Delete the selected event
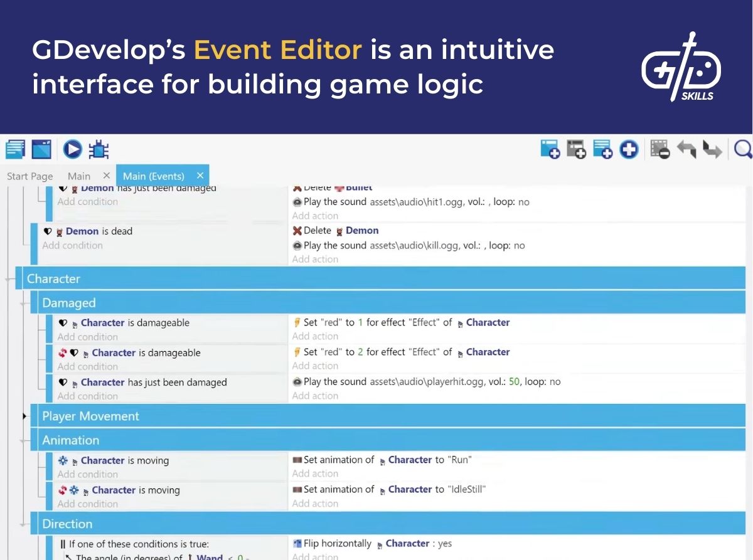 (x=660, y=149)
